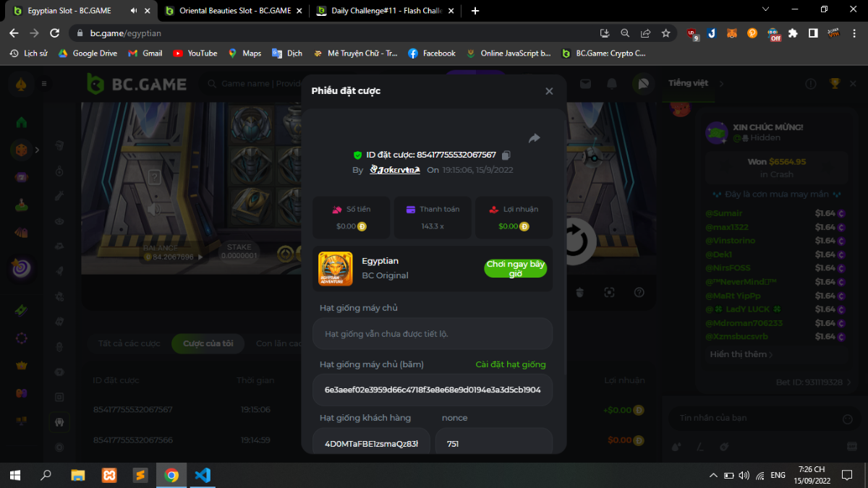The height and width of the screenshot is (488, 868).
Task: Toggle the browser side panel
Action: pyautogui.click(x=813, y=33)
